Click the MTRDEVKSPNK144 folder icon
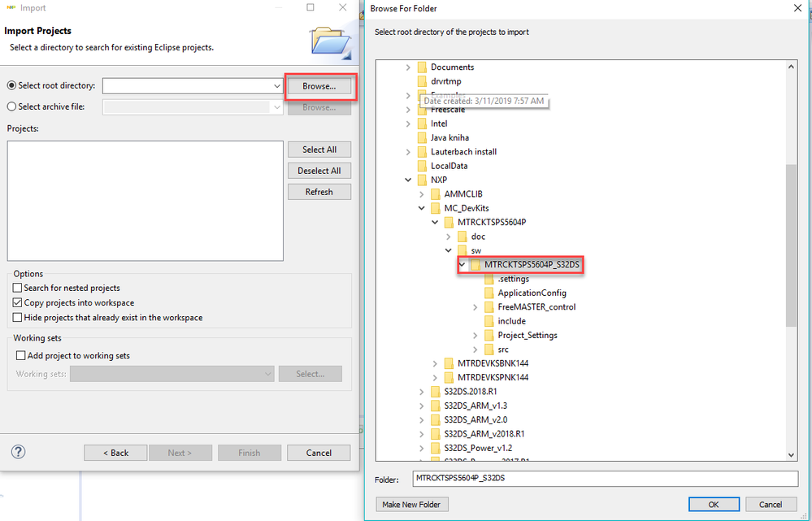 click(449, 378)
